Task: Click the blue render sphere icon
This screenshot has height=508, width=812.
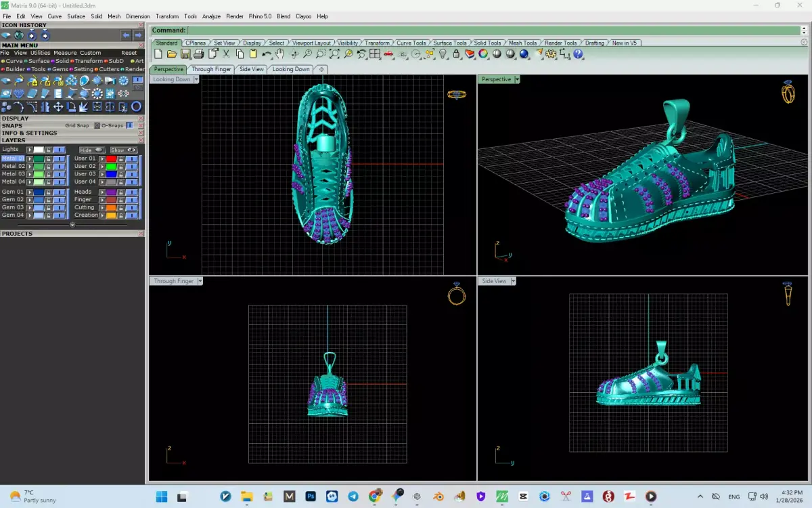Action: pos(524,54)
